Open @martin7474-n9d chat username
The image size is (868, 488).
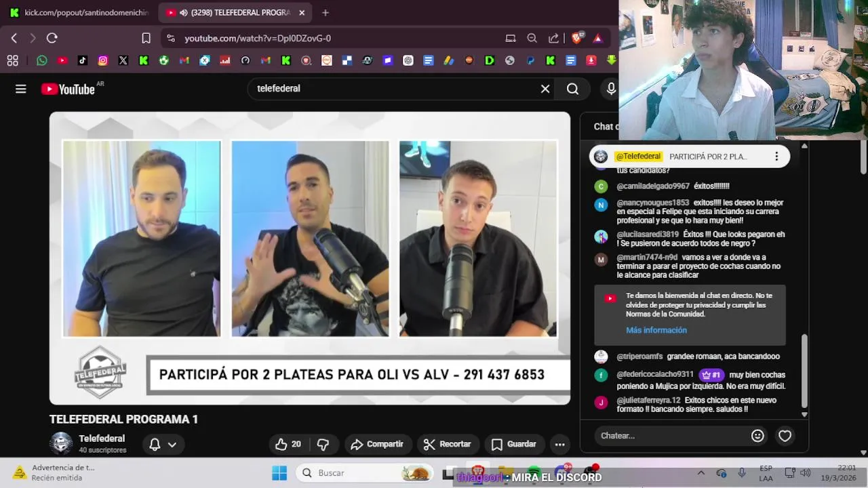point(647,258)
